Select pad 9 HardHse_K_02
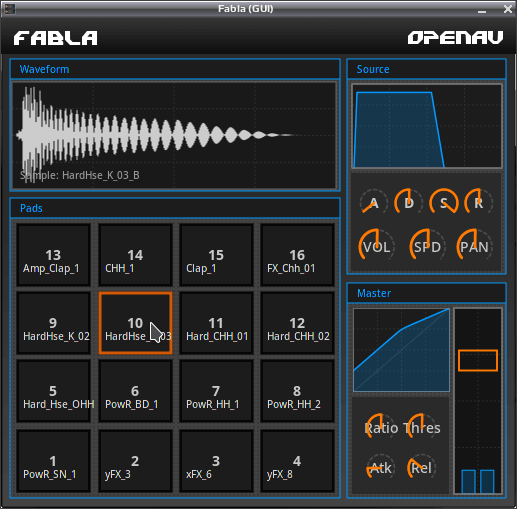Image resolution: width=517 pixels, height=509 pixels. point(53,323)
